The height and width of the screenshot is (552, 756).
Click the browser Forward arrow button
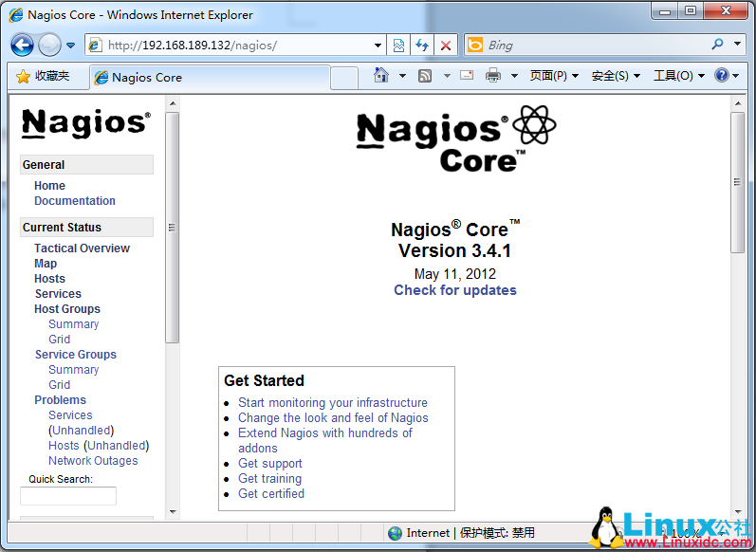tap(49, 46)
